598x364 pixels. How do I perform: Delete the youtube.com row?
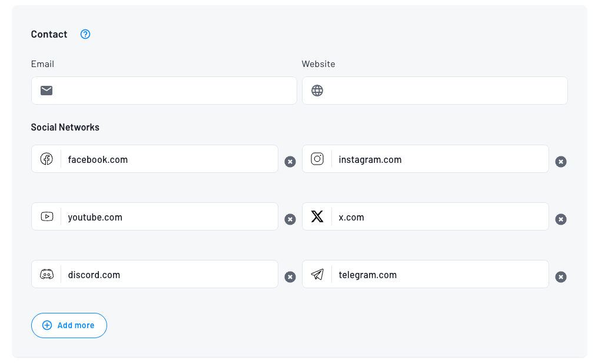coord(290,219)
